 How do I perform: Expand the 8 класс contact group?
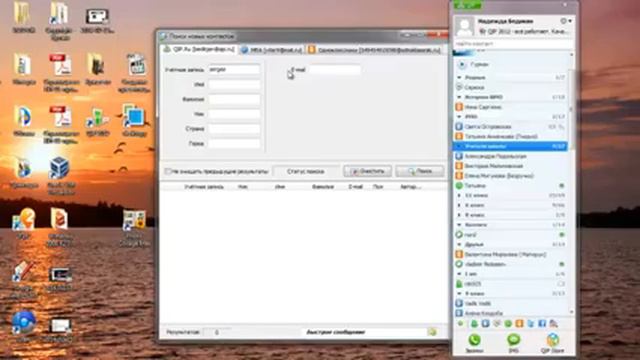point(459,215)
